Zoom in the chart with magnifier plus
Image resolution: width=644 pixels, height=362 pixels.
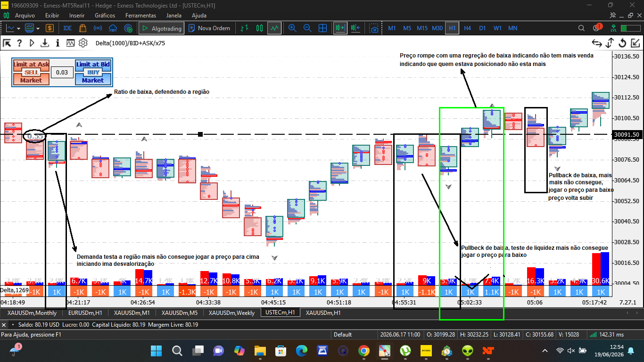292,28
